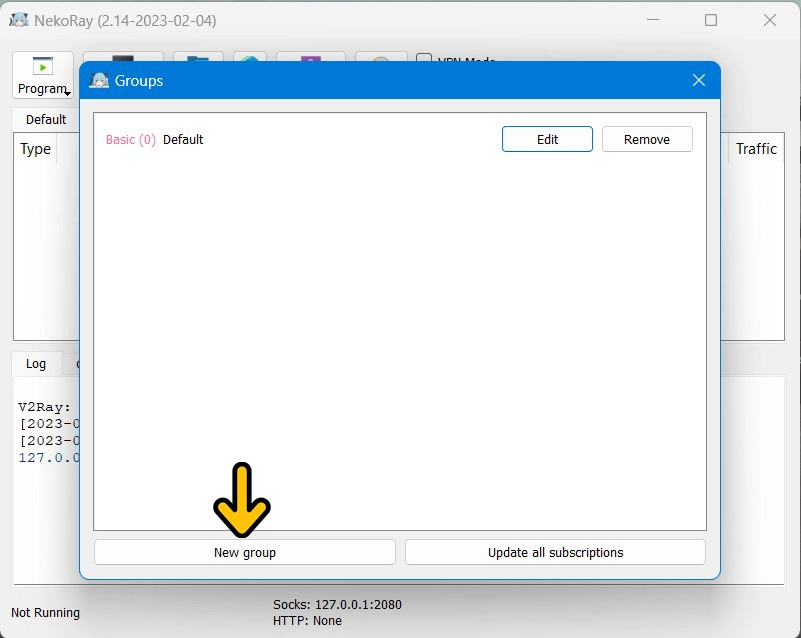801x638 pixels.
Task: Remove the Default group
Action: tap(647, 139)
